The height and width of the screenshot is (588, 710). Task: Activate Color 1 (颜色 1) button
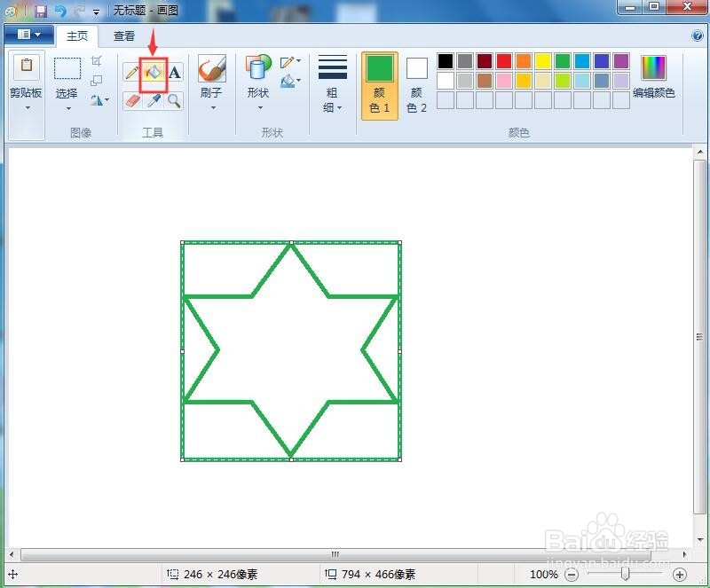coord(380,86)
